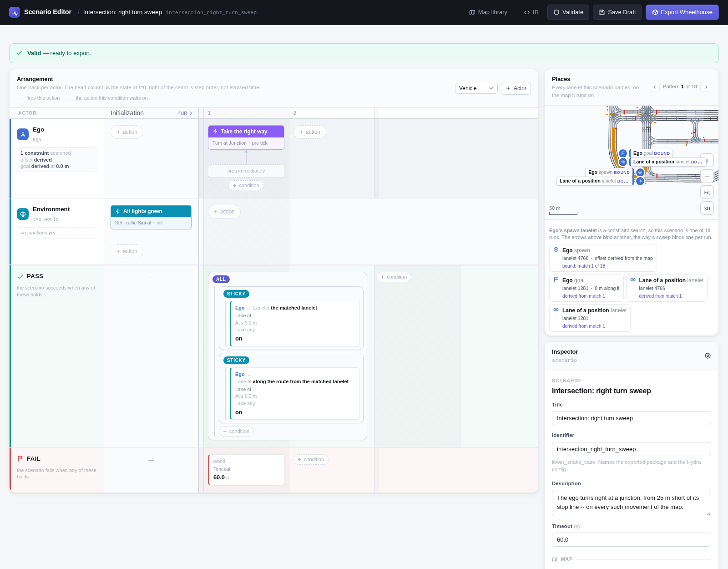The height and width of the screenshot is (569, 728).
Task: Open the Vehicle actor type dropdown
Action: click(x=476, y=88)
